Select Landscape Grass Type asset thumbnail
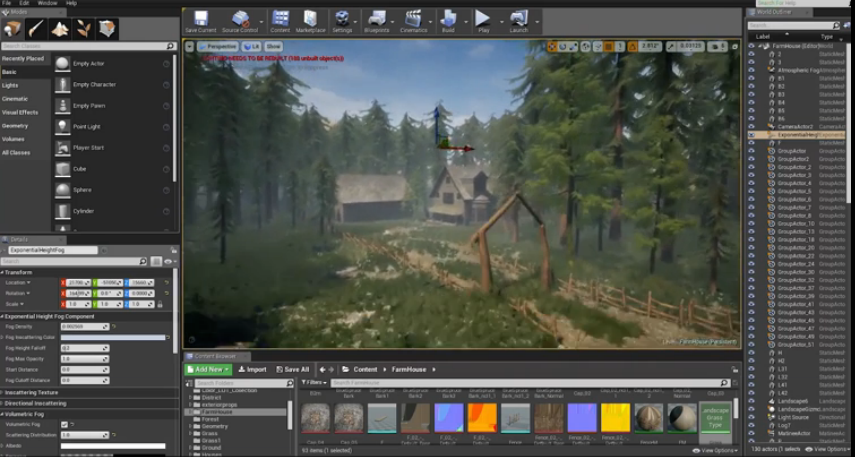The width and height of the screenshot is (855, 457). pos(715,418)
